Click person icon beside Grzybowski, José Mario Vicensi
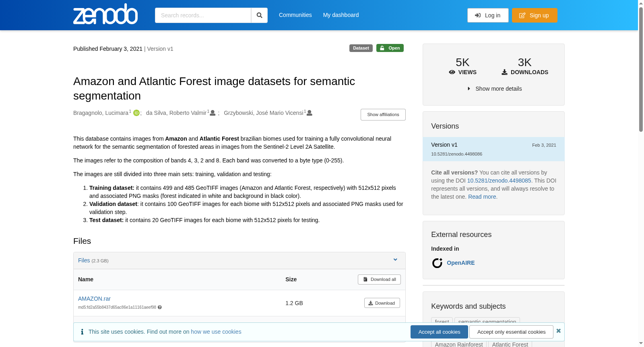Screen dimensions: 644x347 click(310, 113)
